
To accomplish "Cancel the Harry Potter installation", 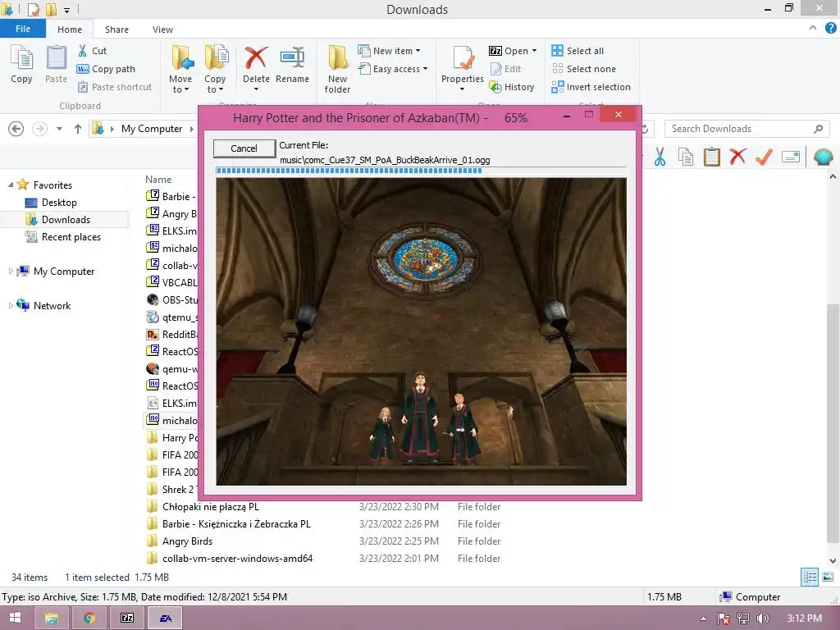I will point(244,148).
